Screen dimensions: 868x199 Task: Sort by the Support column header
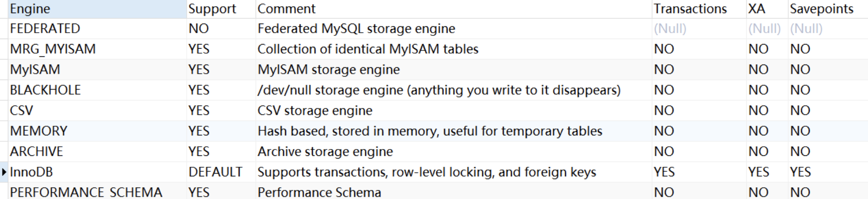(x=221, y=9)
